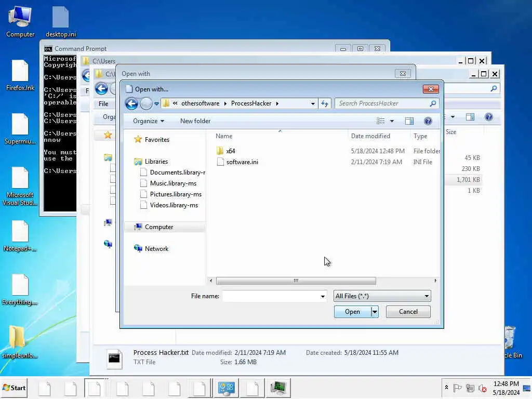Expand the address bar previous locations dropdown
Image resolution: width=532 pixels, height=399 pixels.
(x=312, y=103)
